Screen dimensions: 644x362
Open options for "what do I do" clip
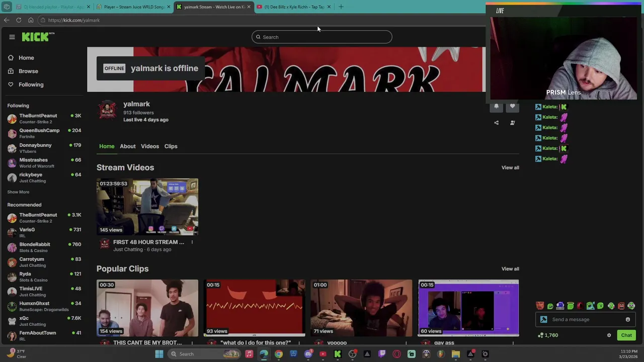(x=299, y=343)
